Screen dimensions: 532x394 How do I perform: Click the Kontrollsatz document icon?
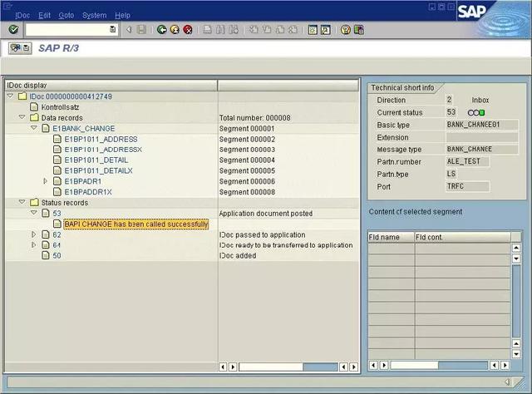click(34, 107)
